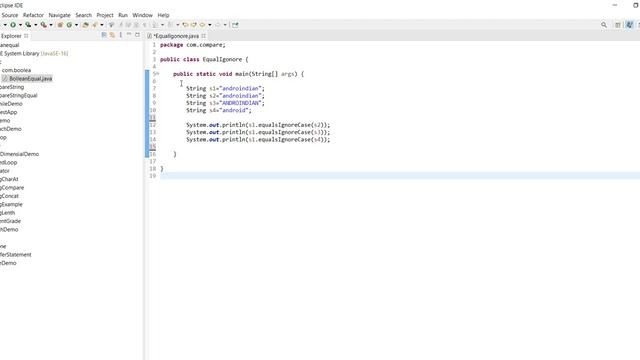Open External Tools dropdown arrow
The height and width of the screenshot is (360, 640).
51,25
